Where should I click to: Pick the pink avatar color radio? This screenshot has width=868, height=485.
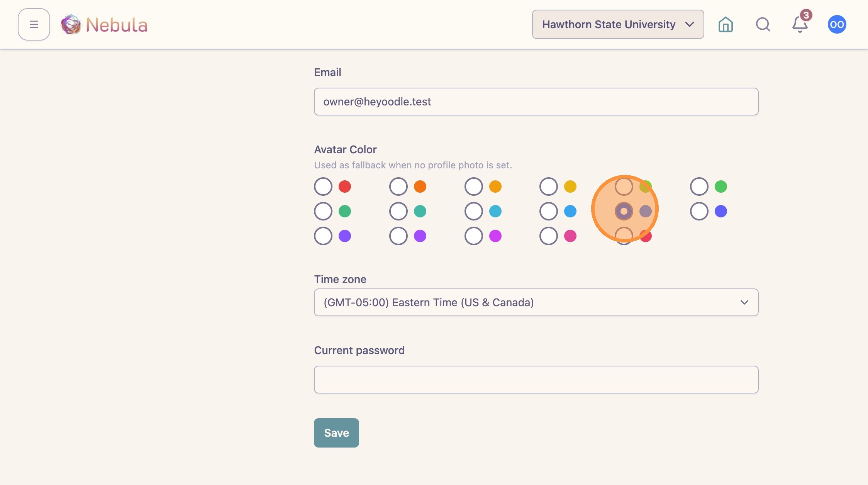click(x=549, y=236)
